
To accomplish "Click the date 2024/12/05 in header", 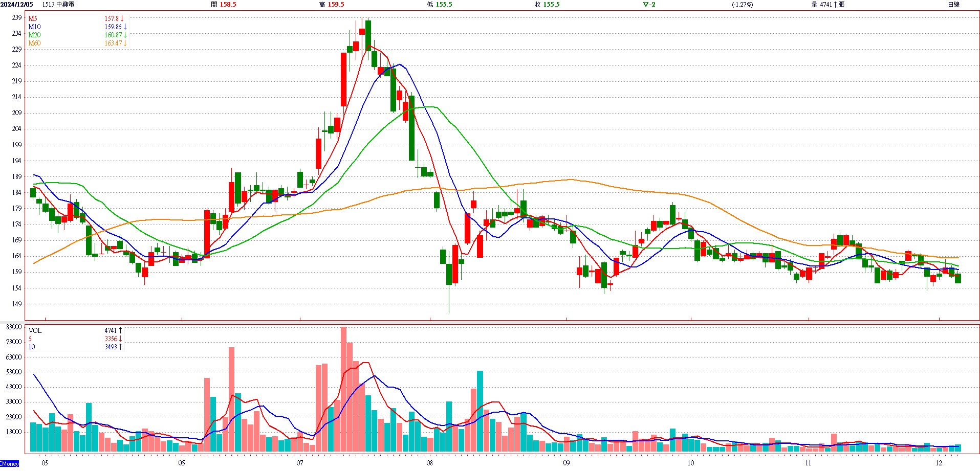I will coord(17,4).
